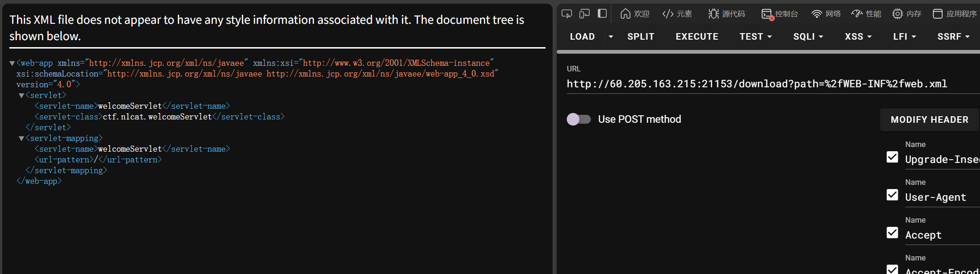The height and width of the screenshot is (274, 980).
Task: Open the 控制台 console icon
Action: pos(767,14)
